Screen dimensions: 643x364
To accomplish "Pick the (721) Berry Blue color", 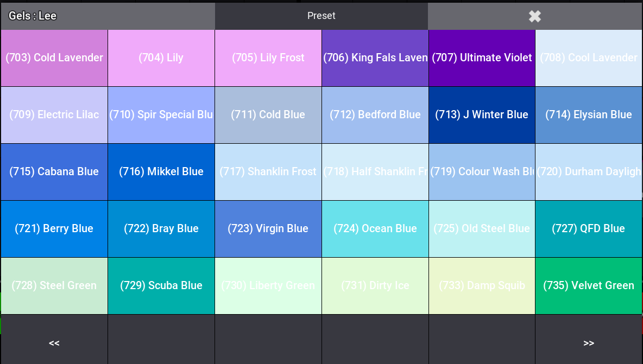I will (x=54, y=229).
